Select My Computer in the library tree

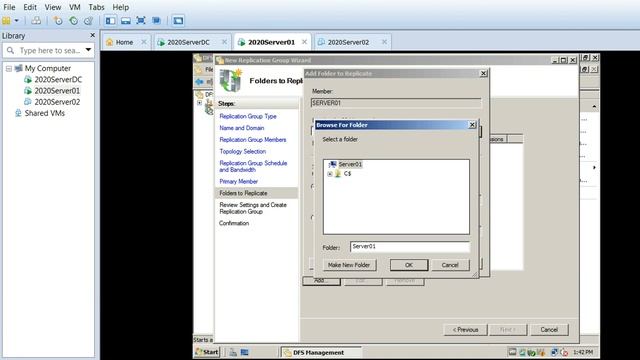coord(47,68)
